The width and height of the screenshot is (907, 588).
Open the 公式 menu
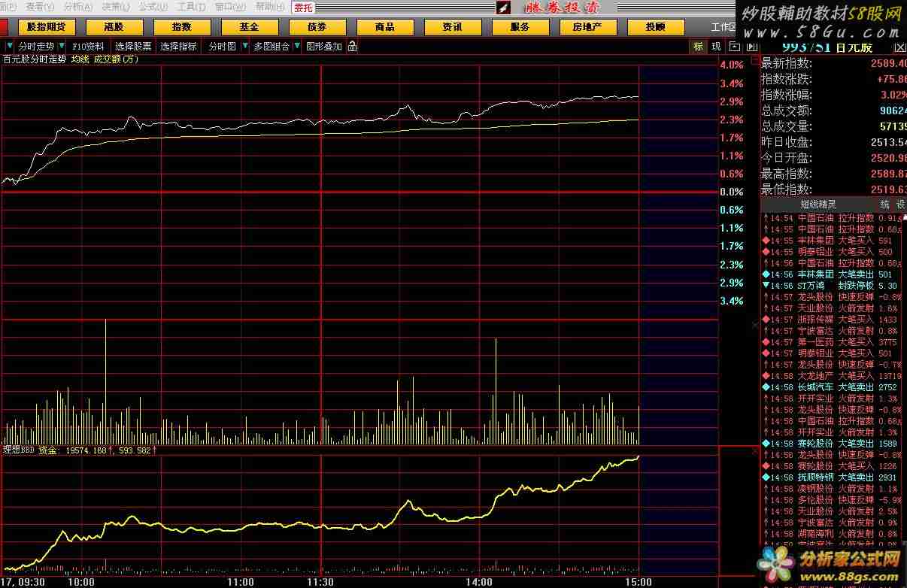(153, 7)
